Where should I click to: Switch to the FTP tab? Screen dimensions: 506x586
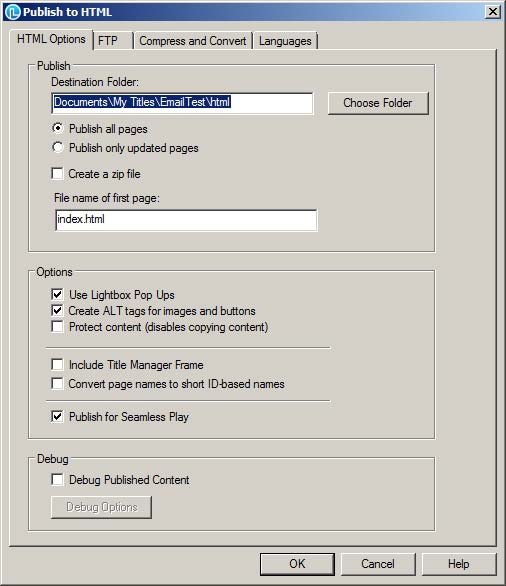(113, 40)
